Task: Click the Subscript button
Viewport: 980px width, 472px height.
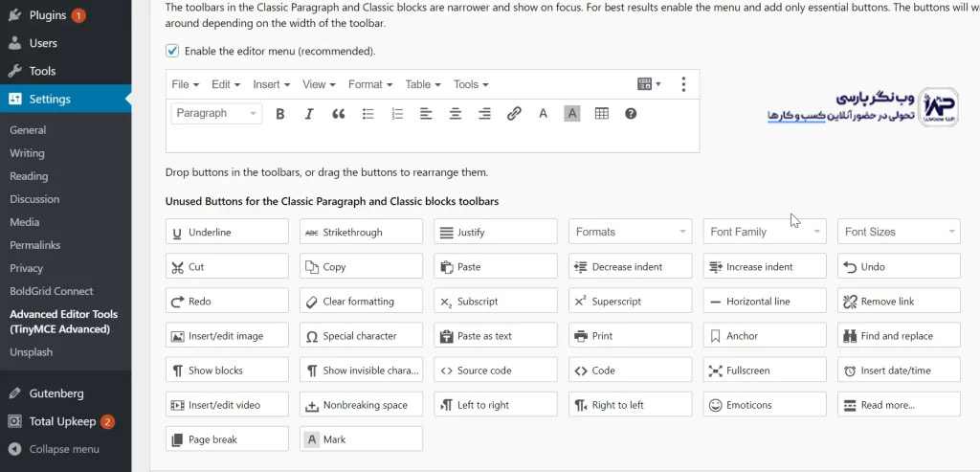Action: click(x=496, y=302)
